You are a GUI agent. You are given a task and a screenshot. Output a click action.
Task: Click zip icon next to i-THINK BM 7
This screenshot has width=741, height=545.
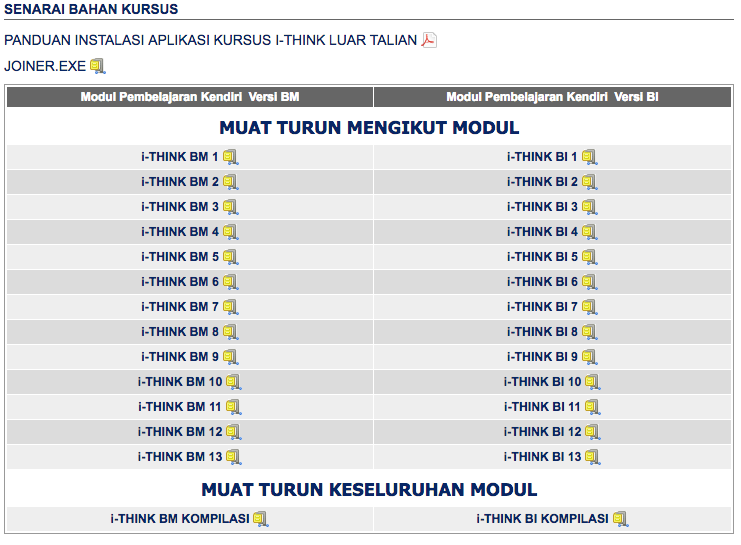pos(231,307)
